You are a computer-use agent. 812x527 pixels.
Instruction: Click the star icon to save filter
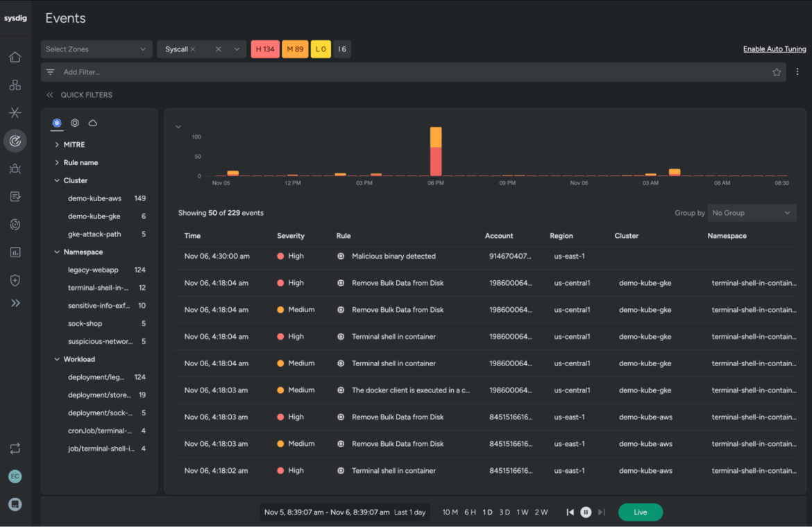pos(777,72)
